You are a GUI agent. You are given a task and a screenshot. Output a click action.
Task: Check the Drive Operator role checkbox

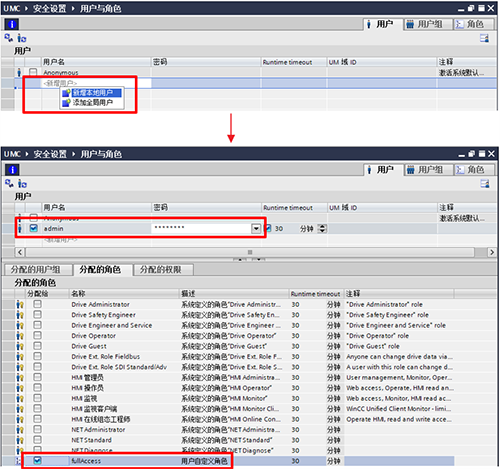tap(37, 335)
